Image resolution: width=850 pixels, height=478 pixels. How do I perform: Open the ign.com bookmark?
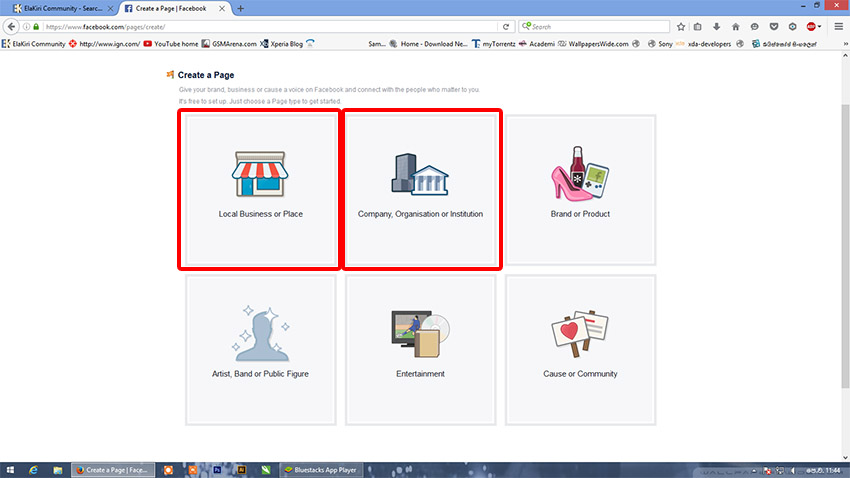pyautogui.click(x=105, y=44)
